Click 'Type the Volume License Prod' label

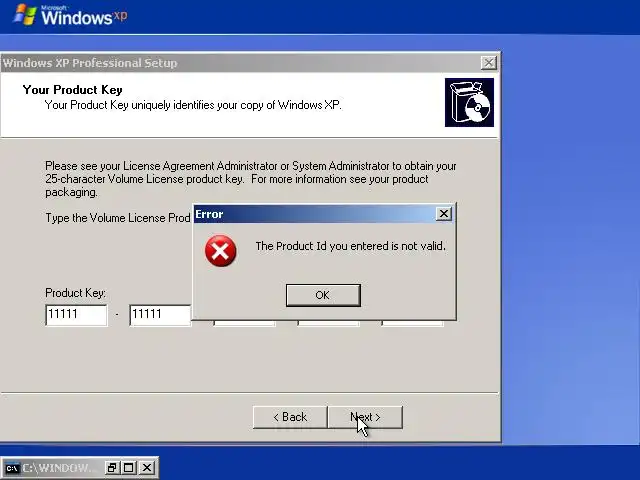click(x=118, y=218)
